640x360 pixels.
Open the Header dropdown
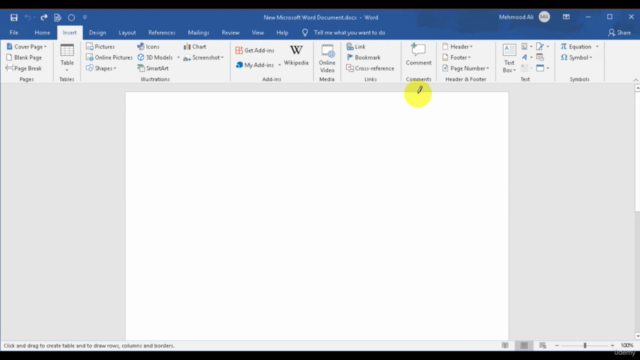458,47
